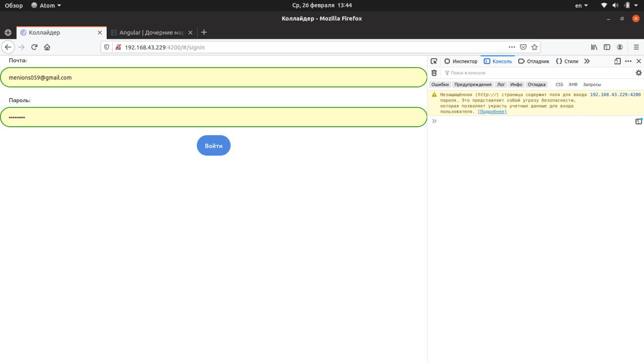Open console settings gear icon
Screen dimensions: 644x362
[x=638, y=73]
